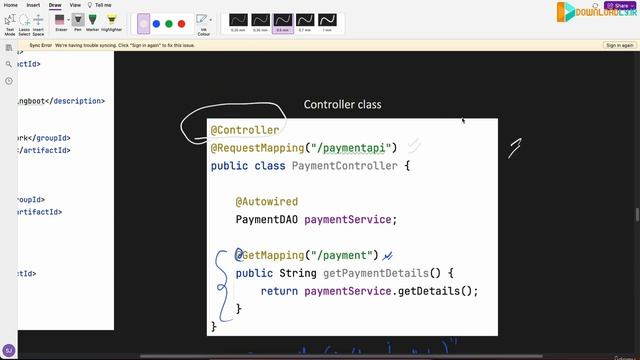
Task: Select the Lasso Select tool
Action: (24, 24)
